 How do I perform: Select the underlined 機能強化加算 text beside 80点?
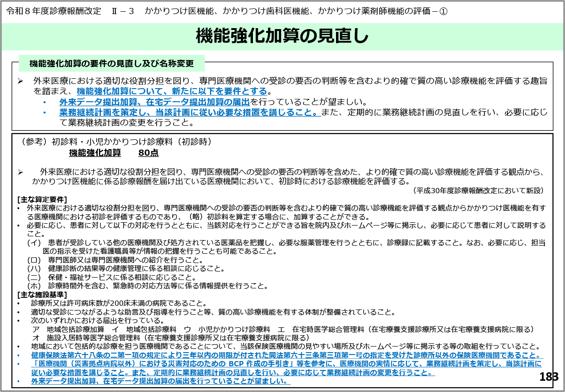[x=95, y=153]
